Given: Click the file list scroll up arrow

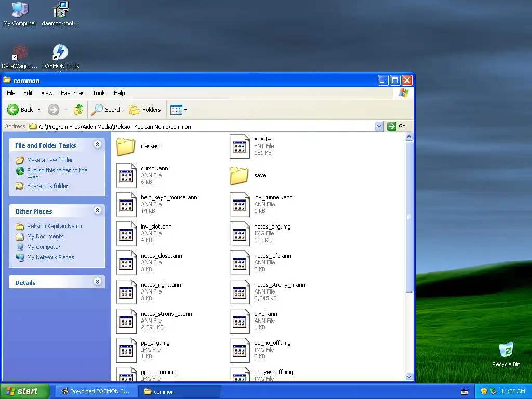Looking at the screenshot, I should point(409,137).
